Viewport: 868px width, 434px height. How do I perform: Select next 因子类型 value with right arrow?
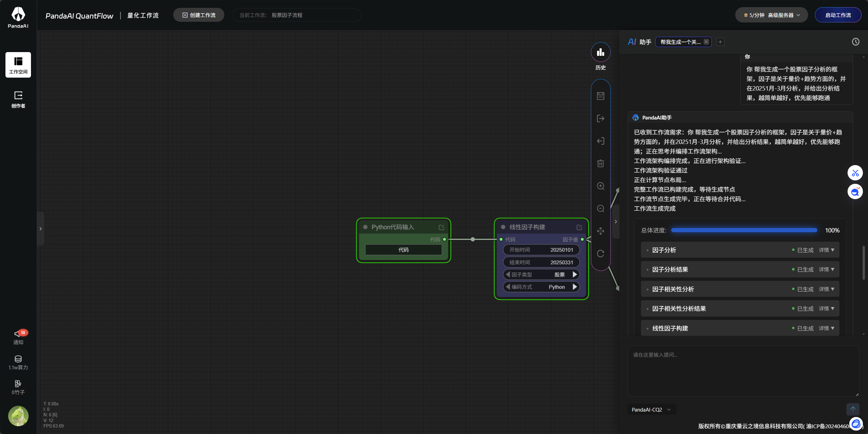pos(575,274)
